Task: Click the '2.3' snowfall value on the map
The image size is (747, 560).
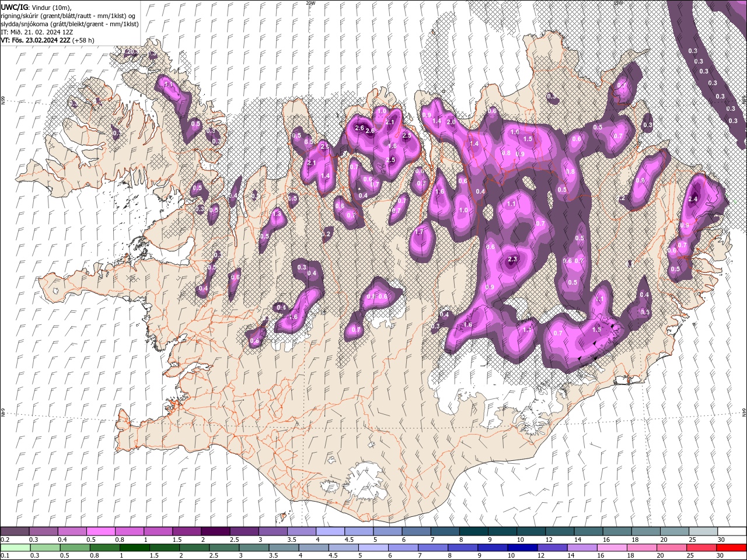Action: [513, 259]
